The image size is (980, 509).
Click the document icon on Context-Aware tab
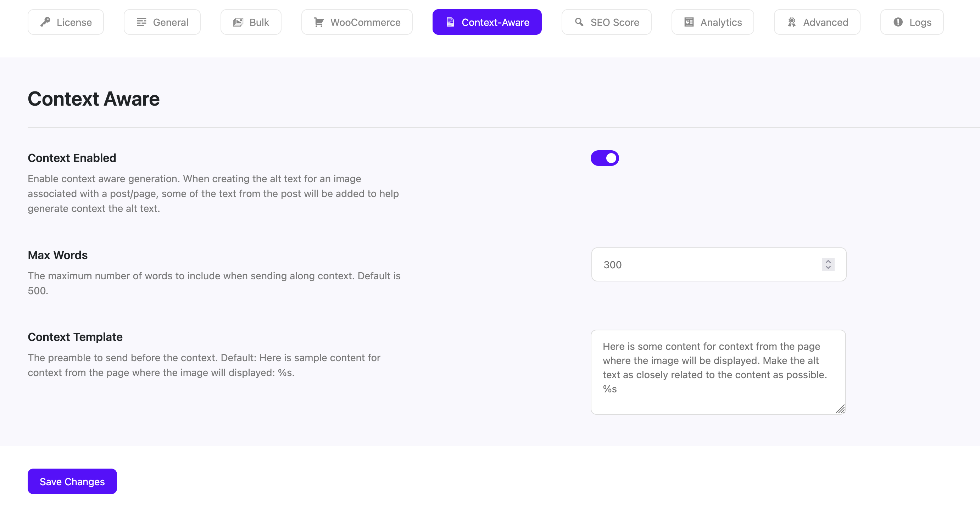(450, 22)
